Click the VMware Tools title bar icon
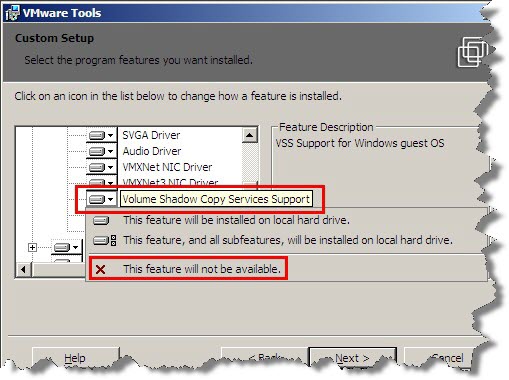The height and width of the screenshot is (380, 509). (13, 13)
